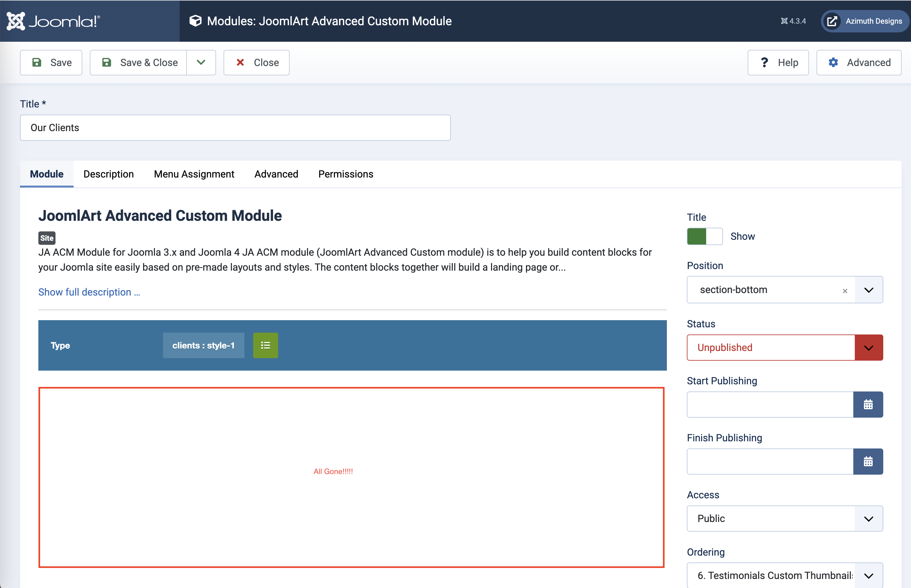Expand the Save & Close dropdown arrow
The height and width of the screenshot is (588, 911).
click(x=201, y=63)
